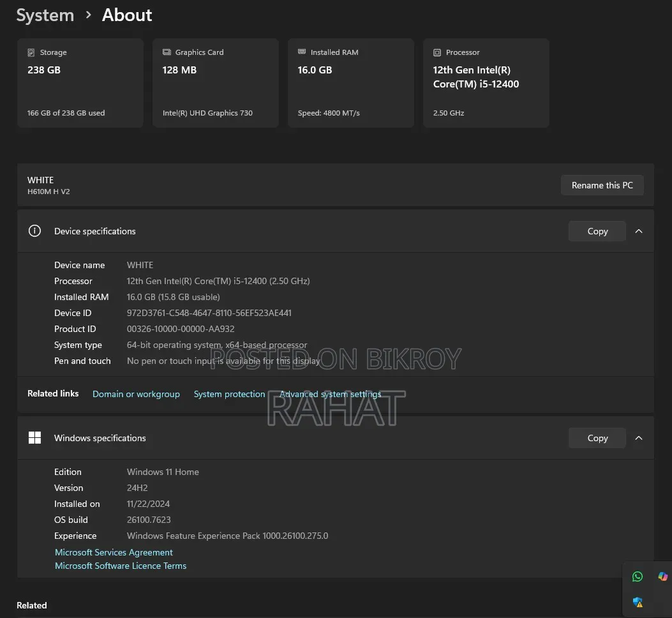Select the No pen or touch input text
672x618 pixels.
point(223,361)
